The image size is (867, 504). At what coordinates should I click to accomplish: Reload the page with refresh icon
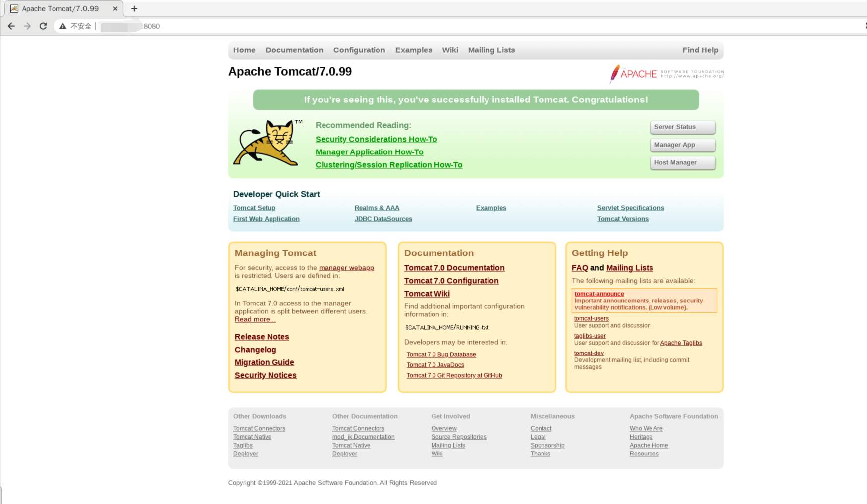(x=43, y=26)
